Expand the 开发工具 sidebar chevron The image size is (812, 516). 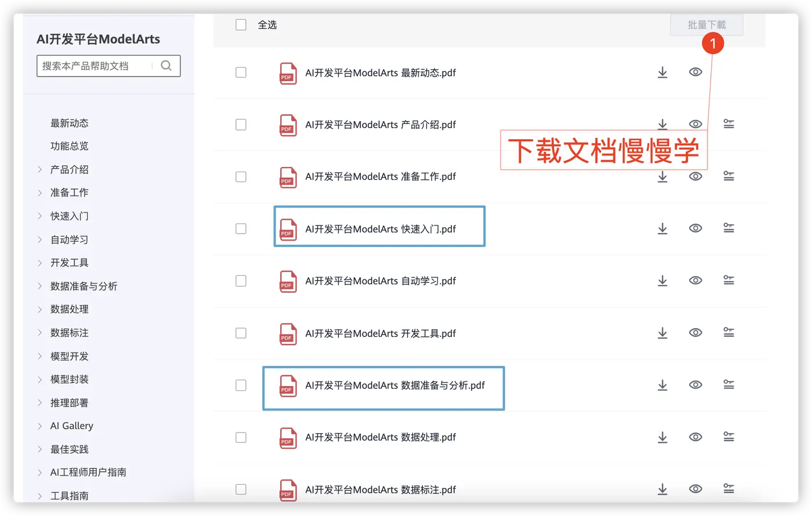pyautogui.click(x=39, y=263)
